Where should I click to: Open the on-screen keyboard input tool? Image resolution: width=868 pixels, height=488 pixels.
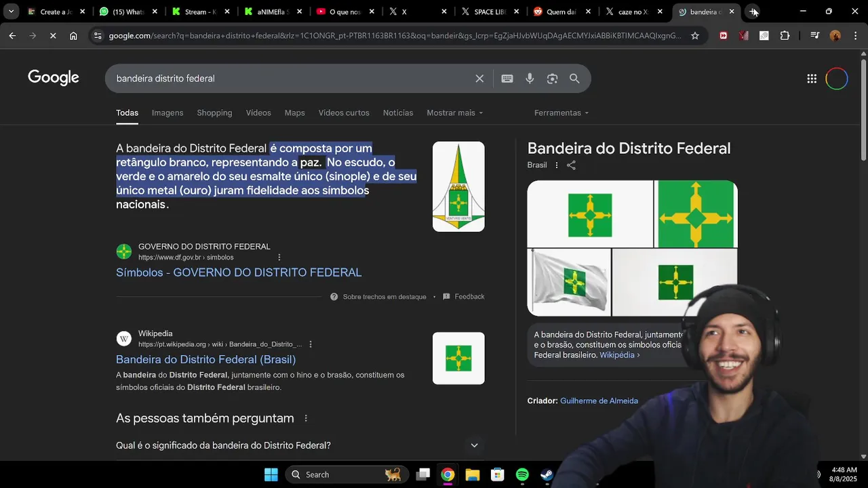coord(507,79)
